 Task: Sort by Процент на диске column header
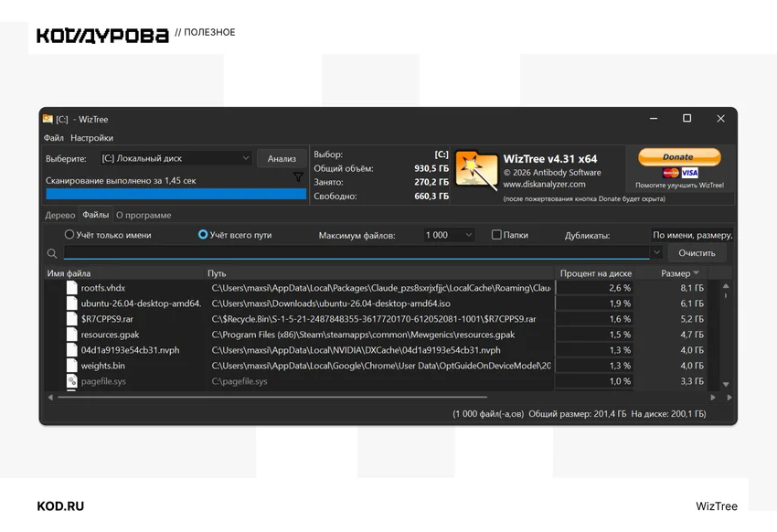tap(595, 273)
